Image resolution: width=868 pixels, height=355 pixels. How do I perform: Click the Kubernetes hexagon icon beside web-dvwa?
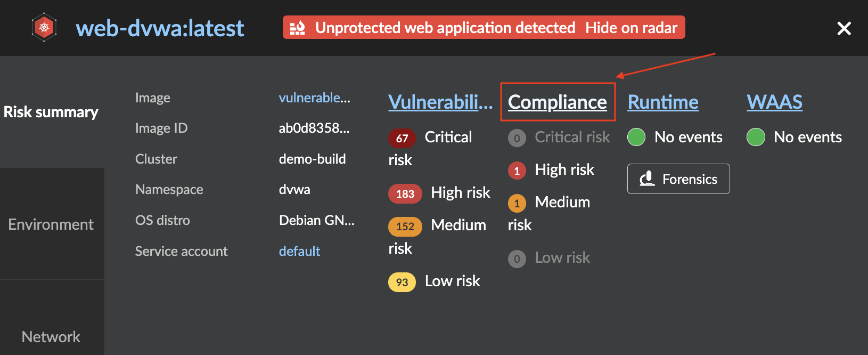[44, 27]
